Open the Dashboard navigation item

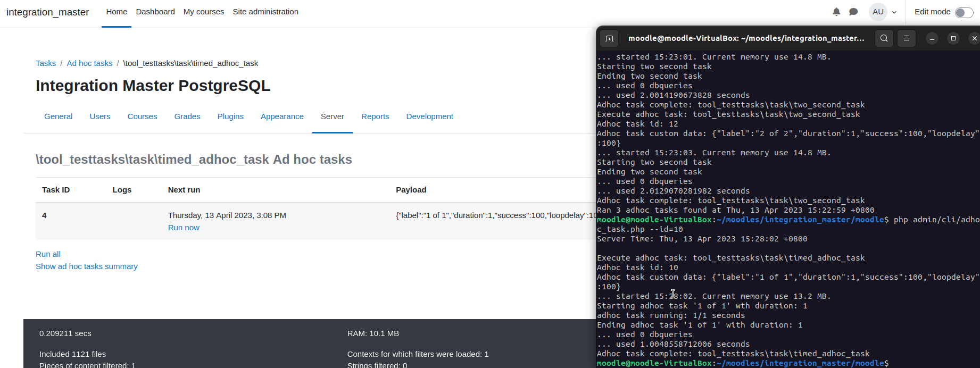(x=155, y=12)
